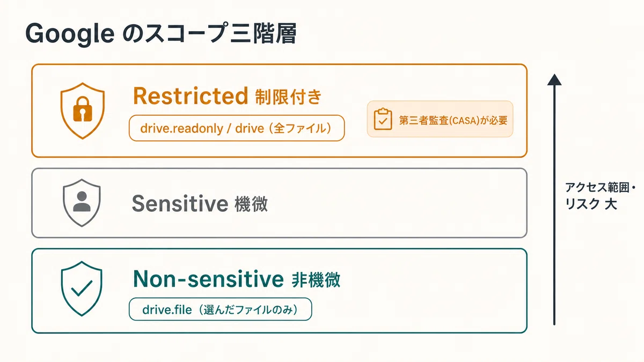Click empty area inside orange Restricted box
Viewport: 644px width, 362px height.
tap(429, 80)
